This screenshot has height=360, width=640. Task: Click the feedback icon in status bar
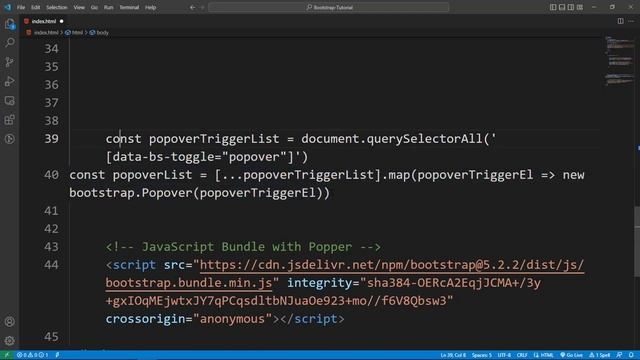(620, 355)
